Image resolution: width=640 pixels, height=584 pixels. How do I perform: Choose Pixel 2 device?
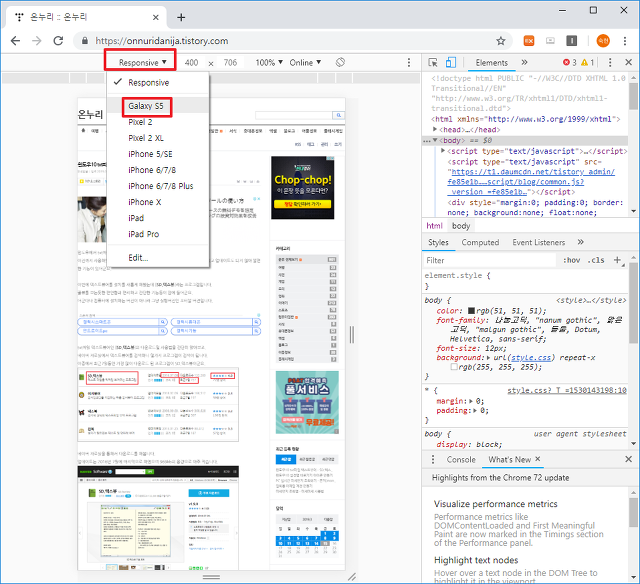tap(158, 122)
